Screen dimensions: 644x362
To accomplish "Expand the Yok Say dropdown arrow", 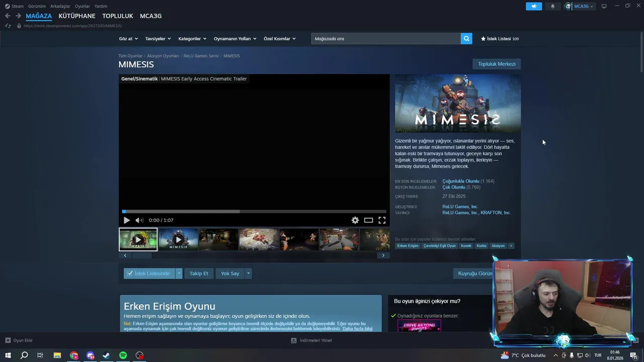I will click(x=248, y=274).
